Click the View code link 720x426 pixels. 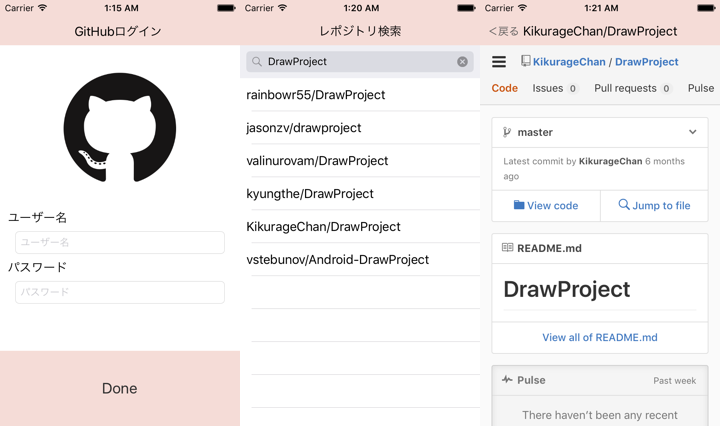coord(546,206)
